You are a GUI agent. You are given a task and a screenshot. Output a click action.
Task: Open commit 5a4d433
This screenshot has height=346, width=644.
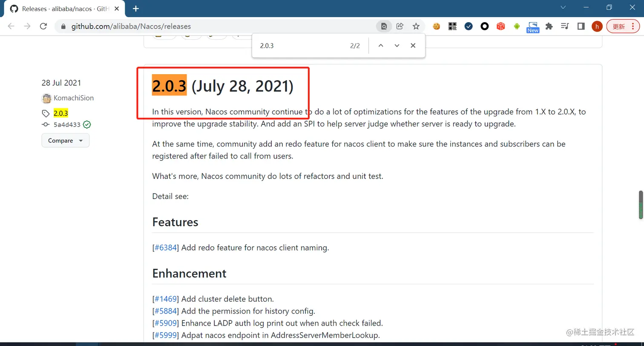click(67, 125)
